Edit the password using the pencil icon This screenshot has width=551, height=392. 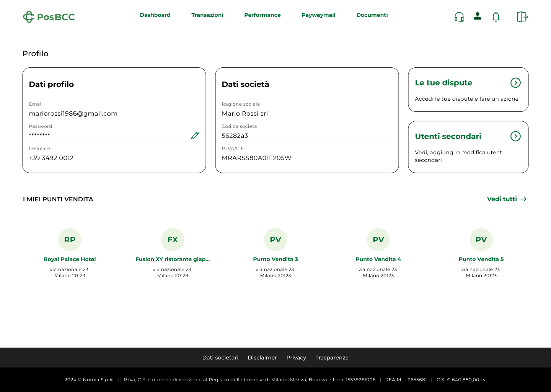[195, 136]
